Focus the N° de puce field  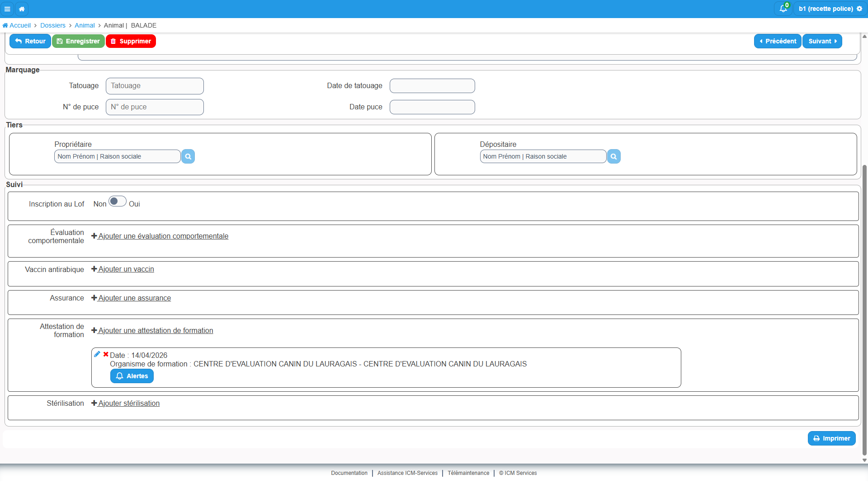155,107
